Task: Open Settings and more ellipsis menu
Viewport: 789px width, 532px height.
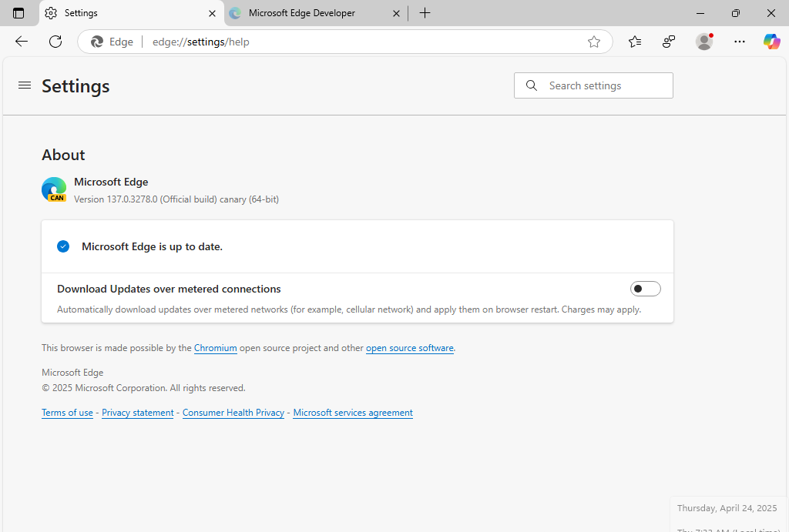Action: 739,42
